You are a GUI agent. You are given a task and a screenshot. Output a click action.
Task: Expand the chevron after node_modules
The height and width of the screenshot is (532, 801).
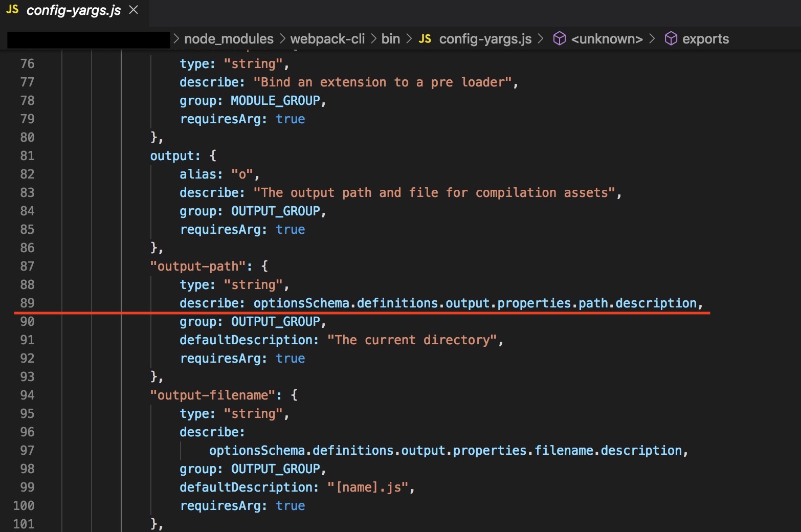pos(282,38)
